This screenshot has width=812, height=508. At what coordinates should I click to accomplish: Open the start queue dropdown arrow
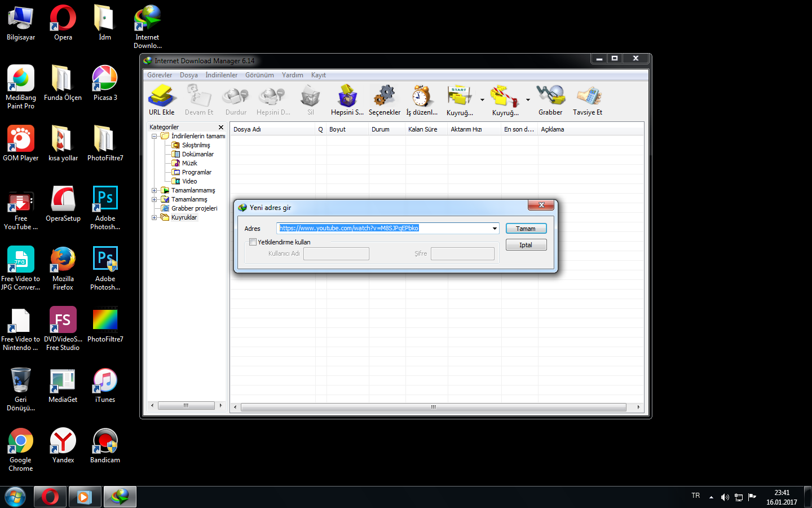pos(482,100)
